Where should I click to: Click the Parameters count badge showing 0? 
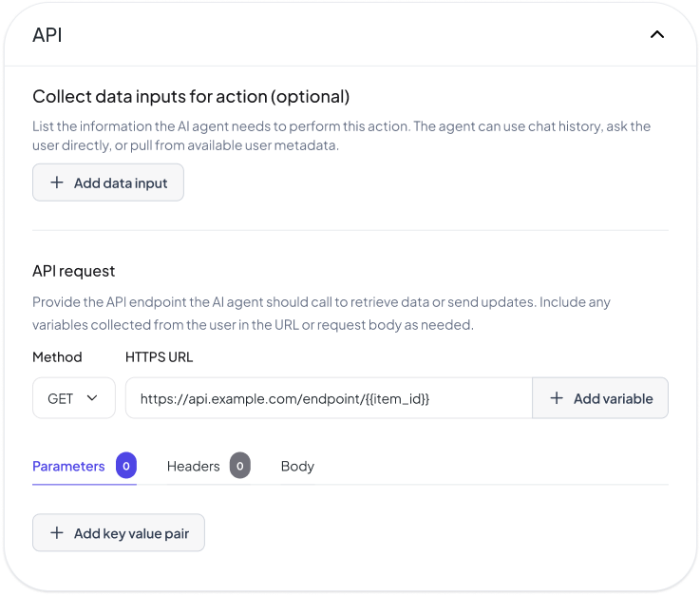tap(126, 466)
